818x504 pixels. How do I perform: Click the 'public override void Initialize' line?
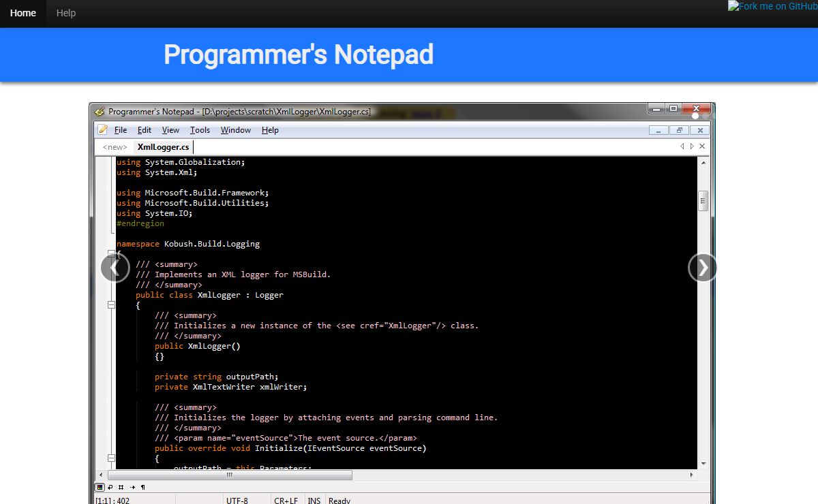290,448
